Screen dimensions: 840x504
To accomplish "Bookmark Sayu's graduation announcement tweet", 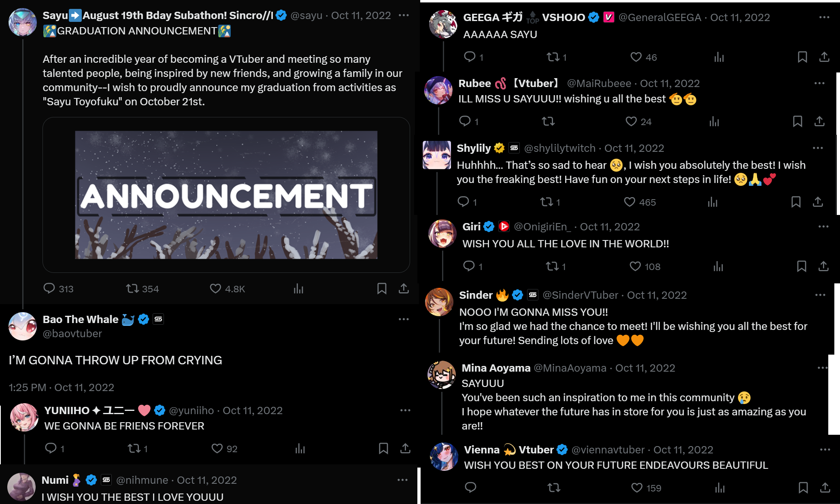I will click(382, 289).
